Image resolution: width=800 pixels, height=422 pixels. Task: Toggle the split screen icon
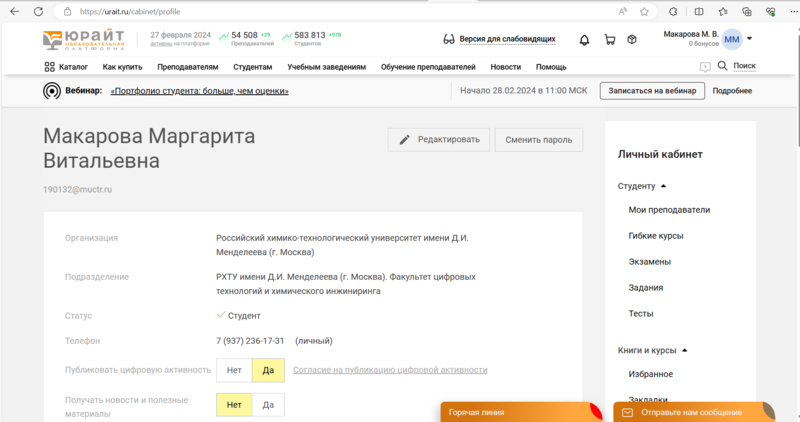click(699, 11)
